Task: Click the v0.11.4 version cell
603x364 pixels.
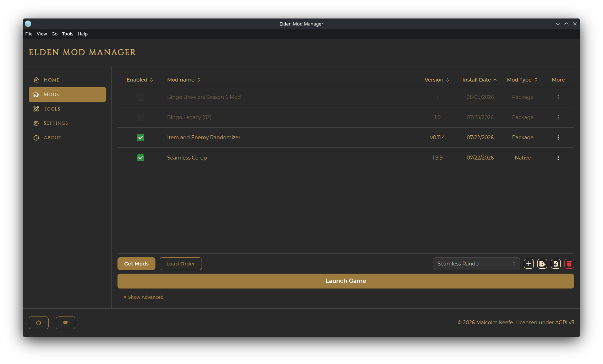Action: coord(437,138)
